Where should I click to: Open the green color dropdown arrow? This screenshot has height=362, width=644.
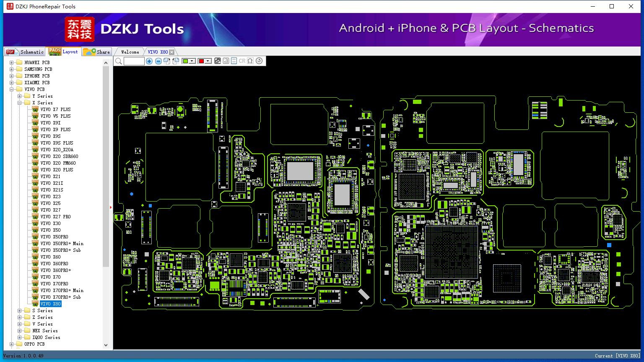click(192, 61)
